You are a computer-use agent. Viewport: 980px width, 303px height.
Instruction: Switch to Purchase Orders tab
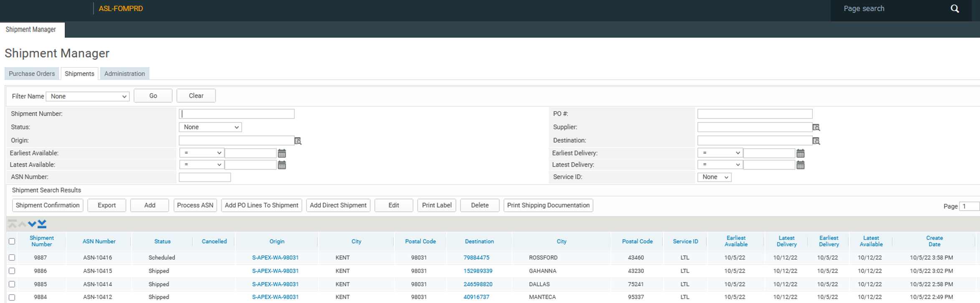[x=32, y=74]
